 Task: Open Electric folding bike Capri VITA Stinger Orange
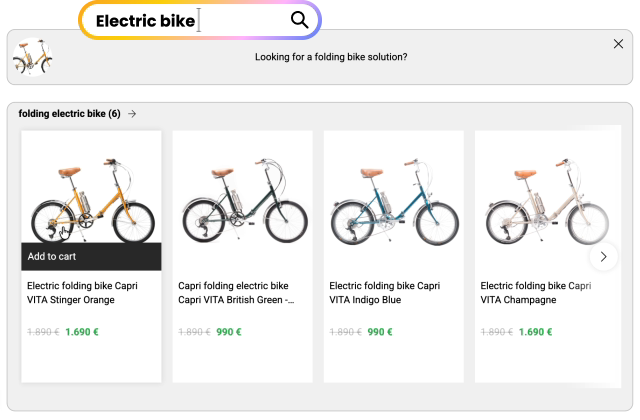pos(82,293)
